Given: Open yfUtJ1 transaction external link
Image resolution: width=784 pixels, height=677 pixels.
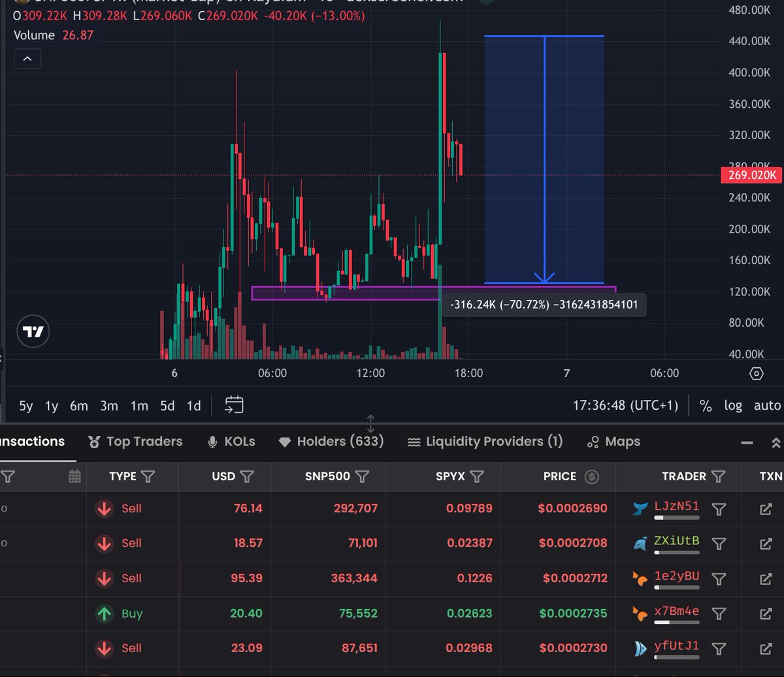Looking at the screenshot, I should (766, 648).
